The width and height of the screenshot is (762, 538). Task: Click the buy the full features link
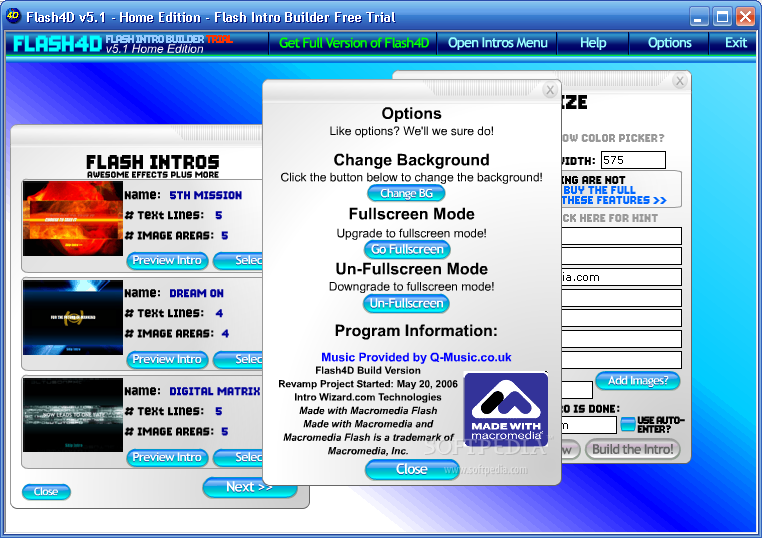pos(614,195)
